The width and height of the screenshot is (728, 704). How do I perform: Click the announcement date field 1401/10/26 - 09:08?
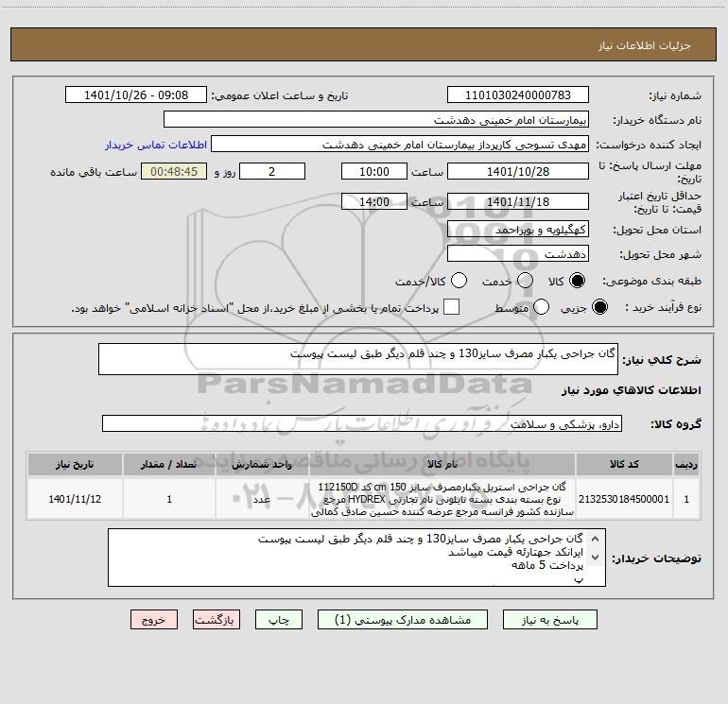pos(136,94)
